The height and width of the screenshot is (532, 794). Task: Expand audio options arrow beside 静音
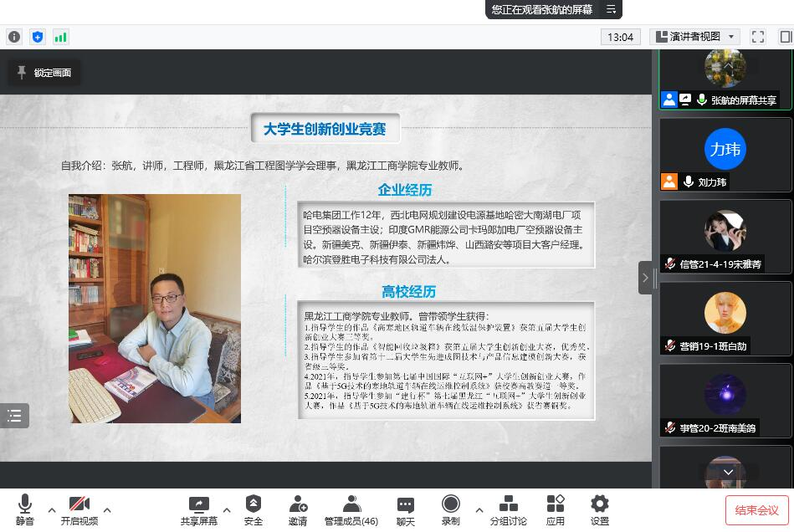[x=52, y=509]
